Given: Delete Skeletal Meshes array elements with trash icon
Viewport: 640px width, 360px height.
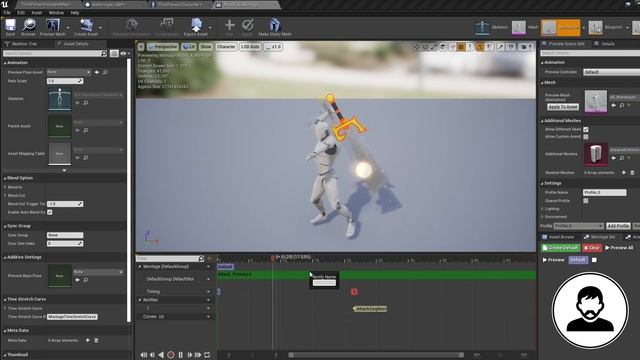Looking at the screenshot, I should point(632,173).
